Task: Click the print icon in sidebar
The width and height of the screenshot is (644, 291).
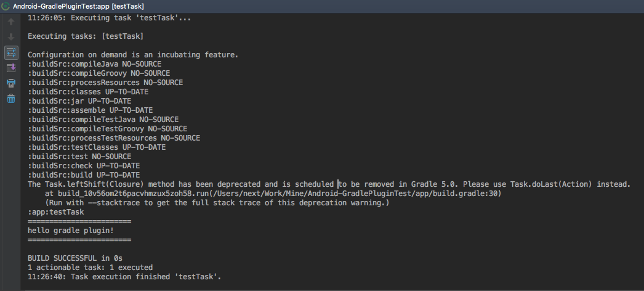Action: [x=11, y=83]
